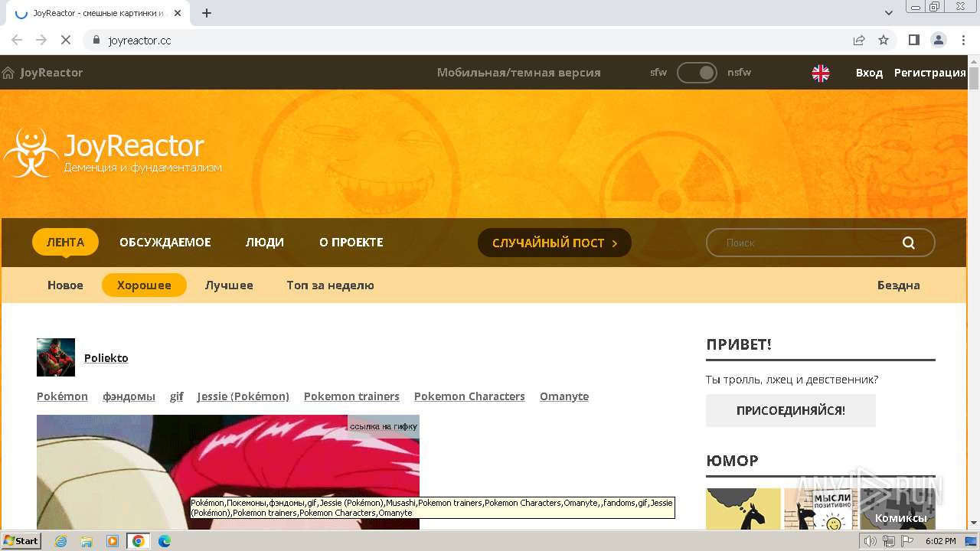
Task: Go to the ЛЮДИ section
Action: pos(265,242)
